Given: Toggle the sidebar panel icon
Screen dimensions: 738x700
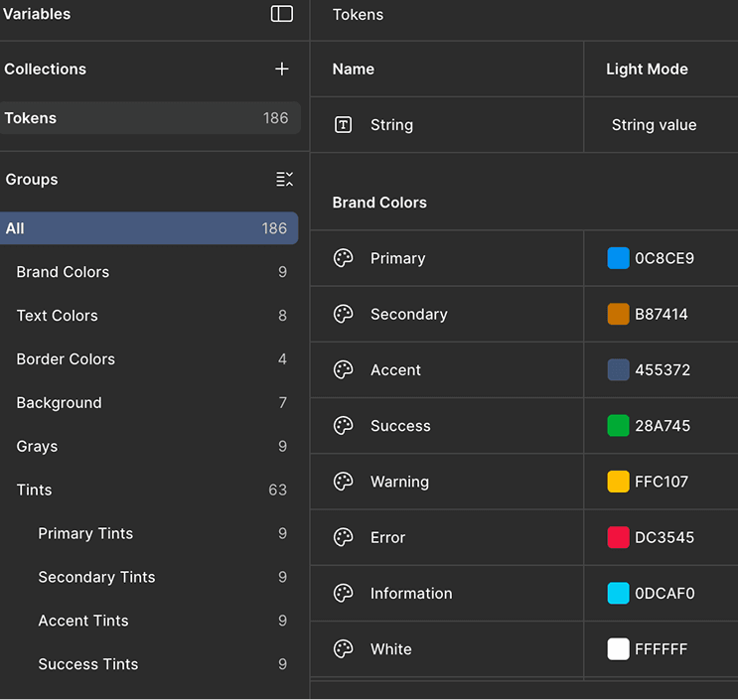Looking at the screenshot, I should tap(282, 14).
